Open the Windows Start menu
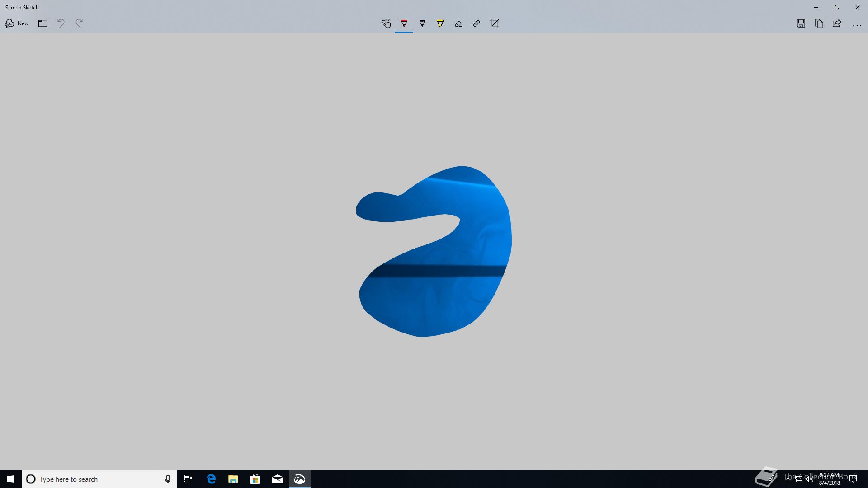868x488 pixels. point(11,479)
